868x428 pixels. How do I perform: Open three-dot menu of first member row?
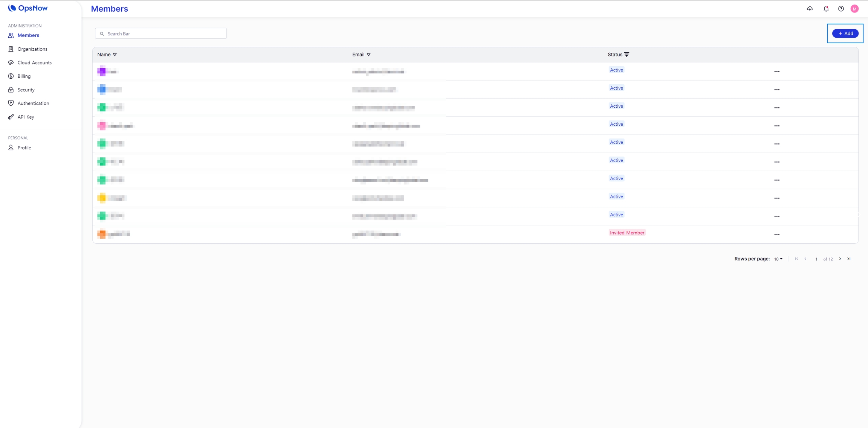(x=777, y=72)
